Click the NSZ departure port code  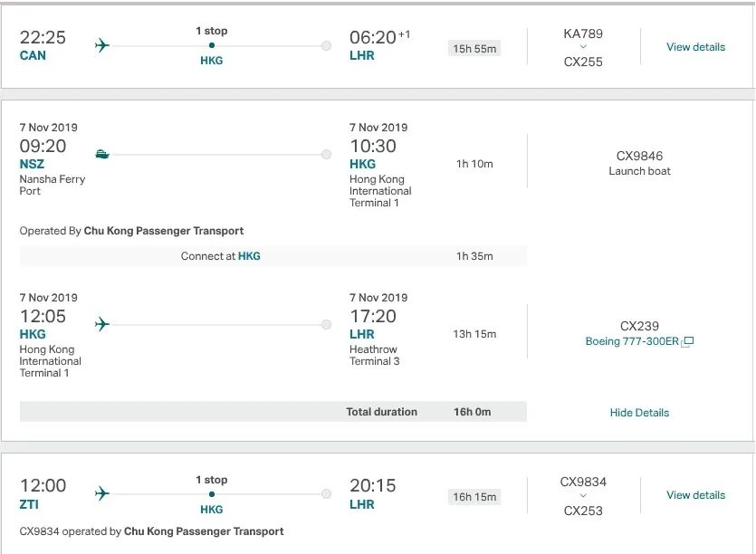tap(32, 164)
